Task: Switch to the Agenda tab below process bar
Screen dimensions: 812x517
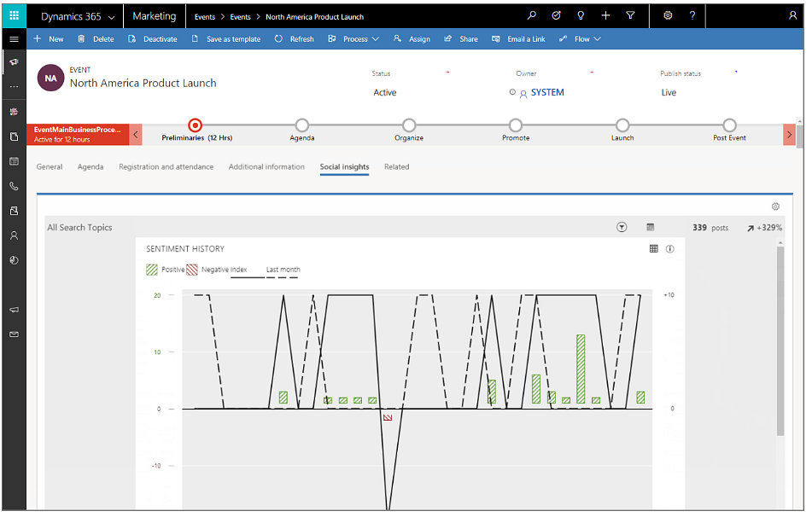Action: click(91, 166)
